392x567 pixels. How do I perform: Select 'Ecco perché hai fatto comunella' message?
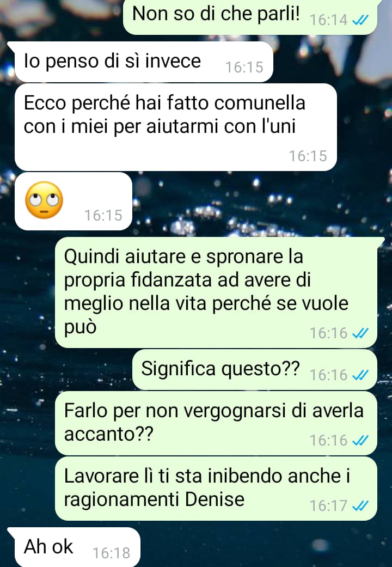[x=176, y=127]
